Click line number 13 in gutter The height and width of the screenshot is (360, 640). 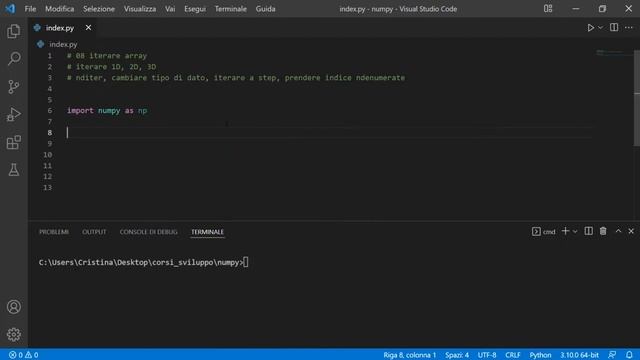[47, 187]
